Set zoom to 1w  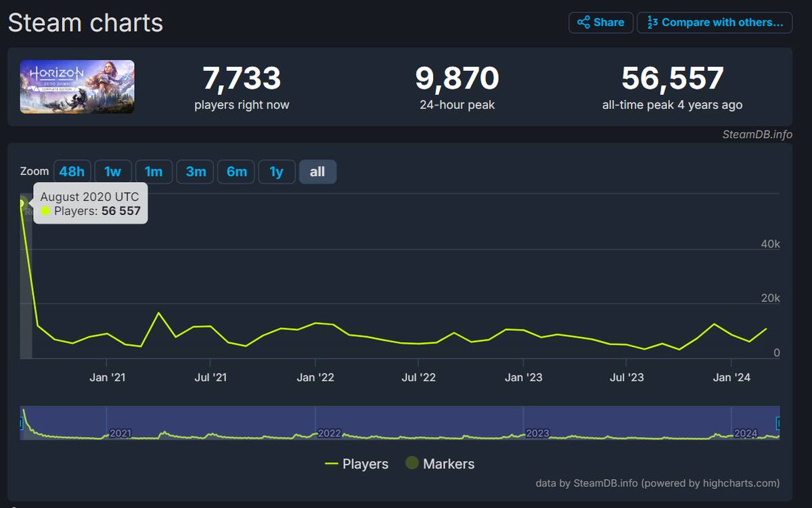pos(113,172)
